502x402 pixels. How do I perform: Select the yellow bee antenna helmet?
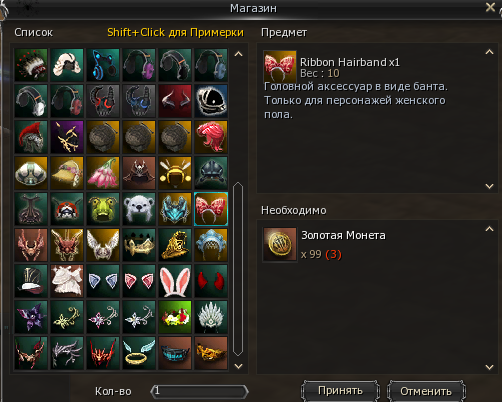pyautogui.click(x=175, y=173)
